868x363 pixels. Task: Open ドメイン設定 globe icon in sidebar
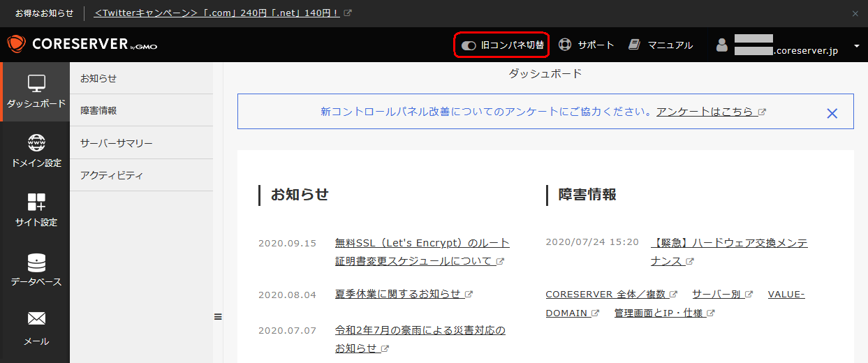coord(36,142)
